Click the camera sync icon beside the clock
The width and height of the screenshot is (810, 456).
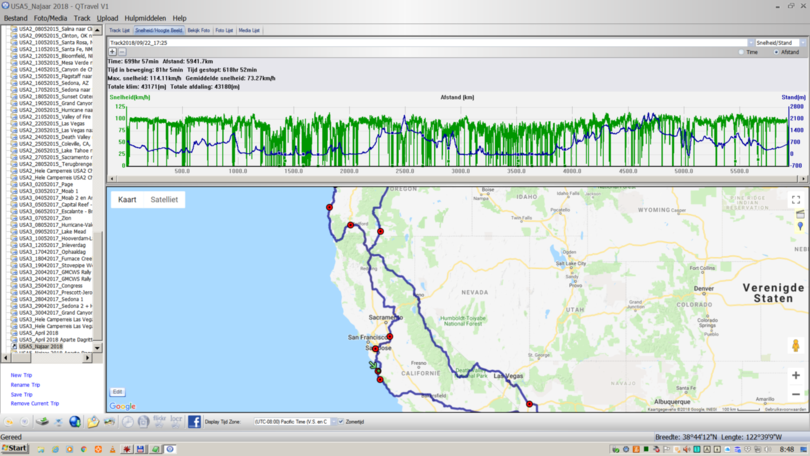143,421
